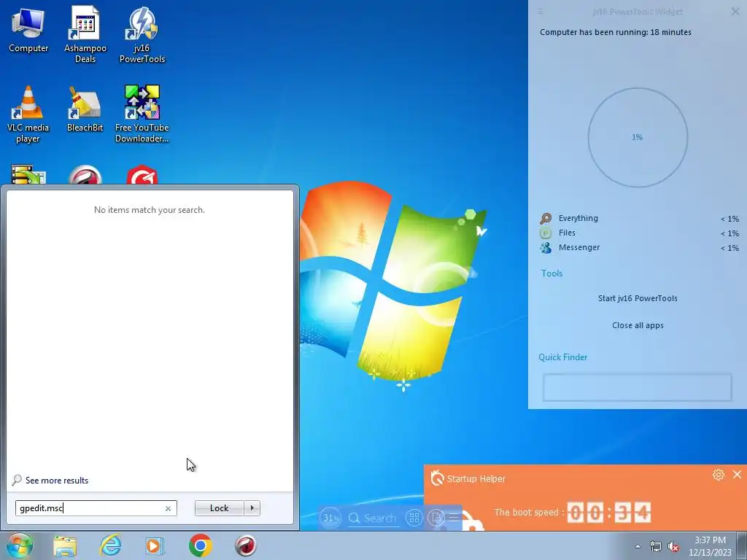Launch Internet Explorer from the taskbar
The width and height of the screenshot is (747, 560).
[110, 545]
